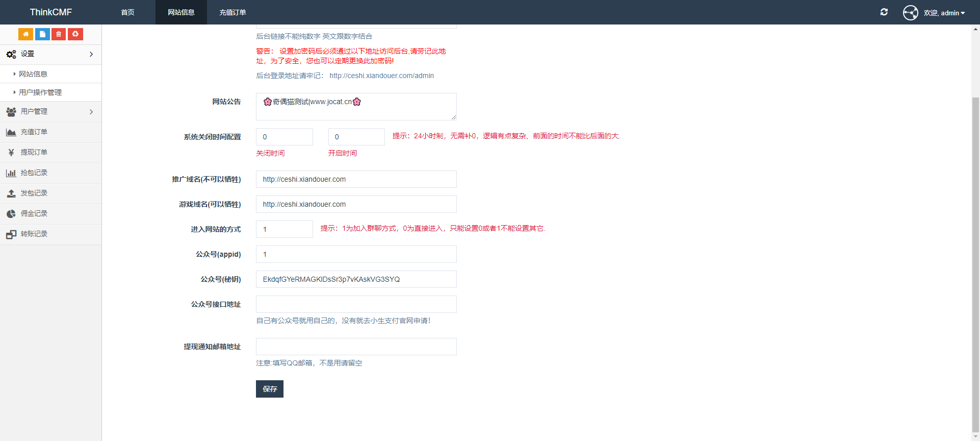980x441 pixels.
Task: Open the 佣金记录 sidebar menu
Action: (x=50, y=214)
